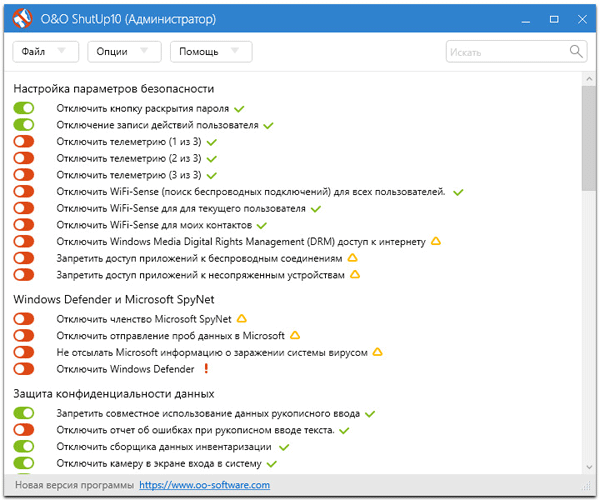Toggle 'Запретить совместное использование данных рукописного ввода' switch

coord(24,413)
